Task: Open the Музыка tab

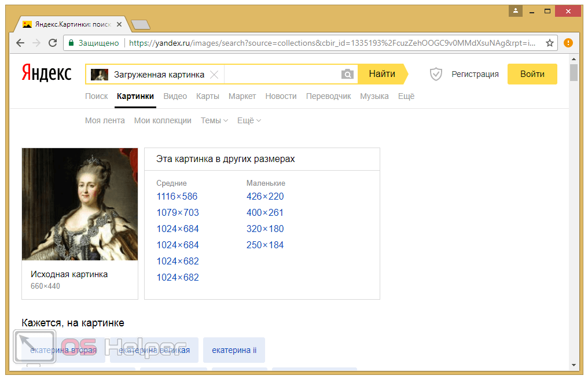Action: 374,97
